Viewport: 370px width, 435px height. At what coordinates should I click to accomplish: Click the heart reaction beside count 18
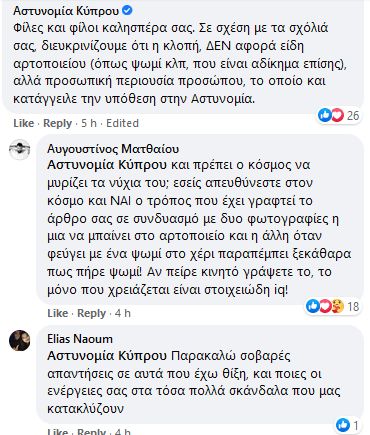pos(325,306)
